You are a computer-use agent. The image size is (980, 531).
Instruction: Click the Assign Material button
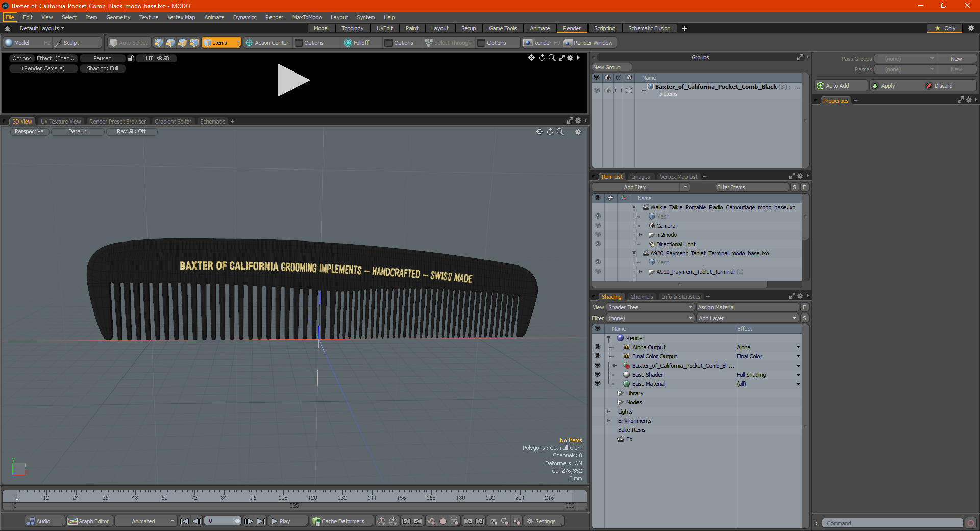747,307
